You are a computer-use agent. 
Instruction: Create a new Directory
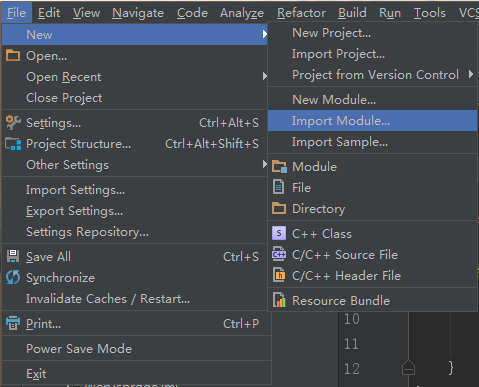point(372,208)
